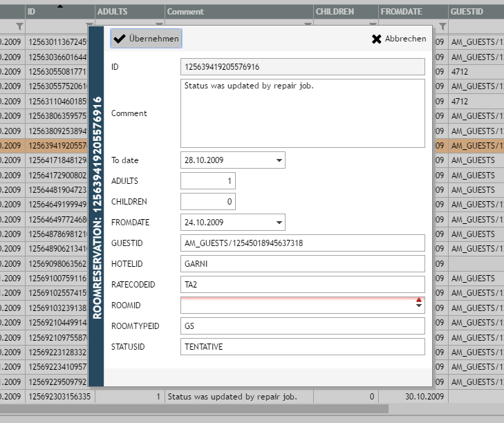Focus the Comment text area
Screen dimensions: 504x423
tap(302, 113)
